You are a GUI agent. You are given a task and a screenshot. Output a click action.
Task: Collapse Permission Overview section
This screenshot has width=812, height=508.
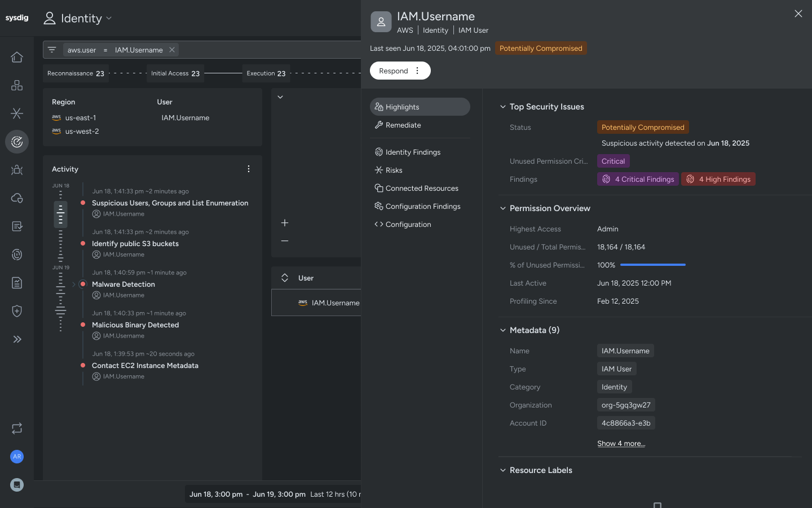pyautogui.click(x=503, y=208)
